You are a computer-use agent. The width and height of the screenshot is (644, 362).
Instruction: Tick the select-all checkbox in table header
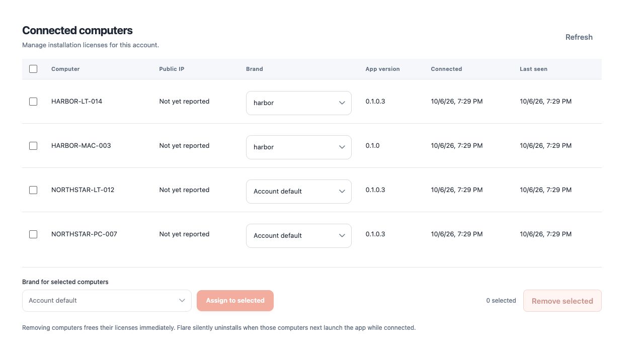coord(33,69)
